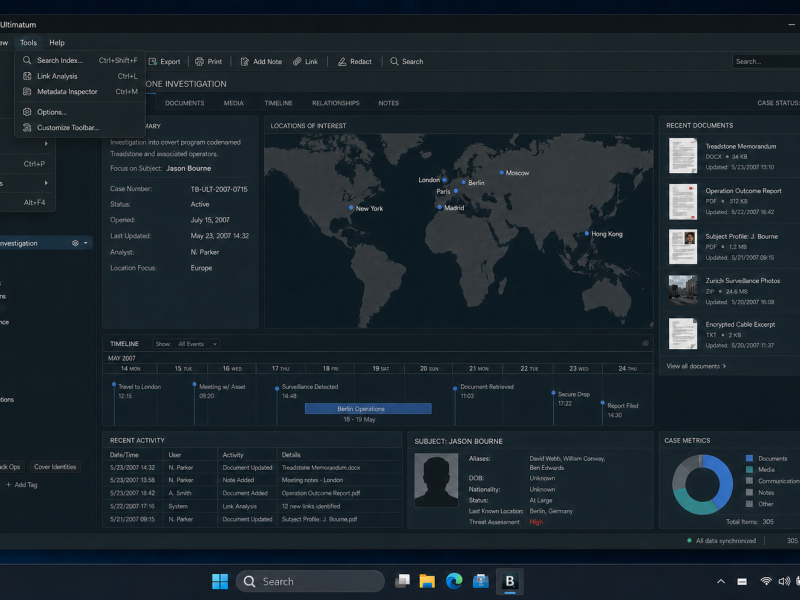This screenshot has height=600, width=800.
Task: Click the Treadstone Memorandum.docx activity detail
Action: click(321, 467)
